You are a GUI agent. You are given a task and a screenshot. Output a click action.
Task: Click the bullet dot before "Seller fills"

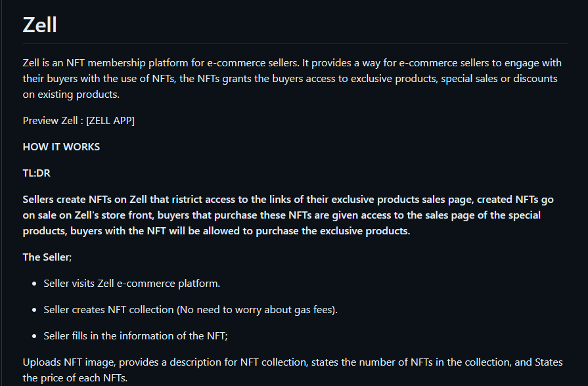35,336
